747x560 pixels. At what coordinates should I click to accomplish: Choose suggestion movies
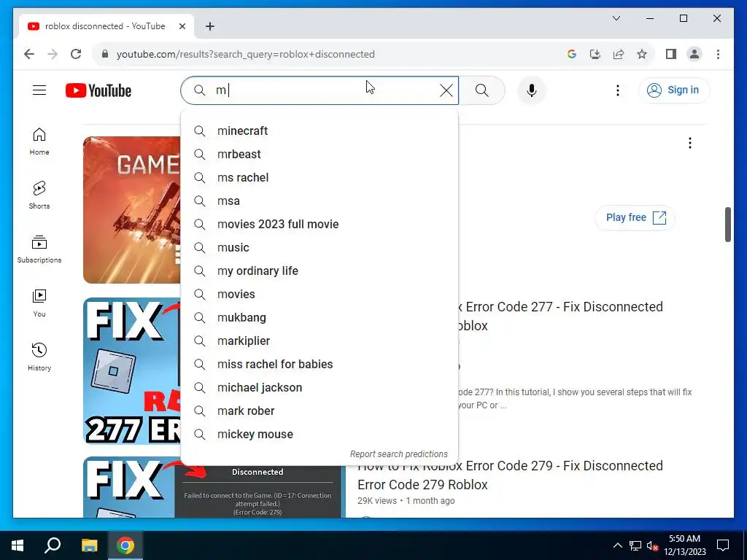pyautogui.click(x=320, y=295)
